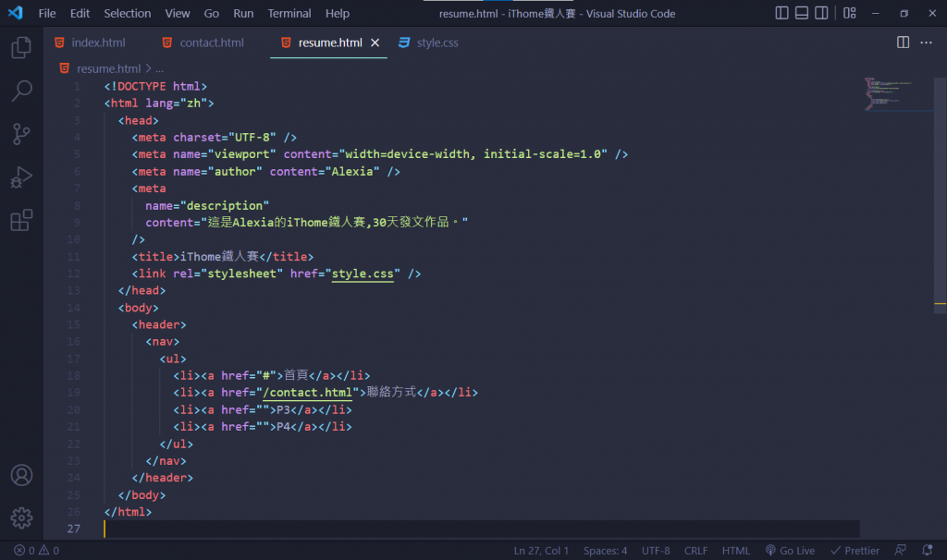Click the P4 list item text
This screenshot has width=947, height=560.
pyautogui.click(x=283, y=427)
